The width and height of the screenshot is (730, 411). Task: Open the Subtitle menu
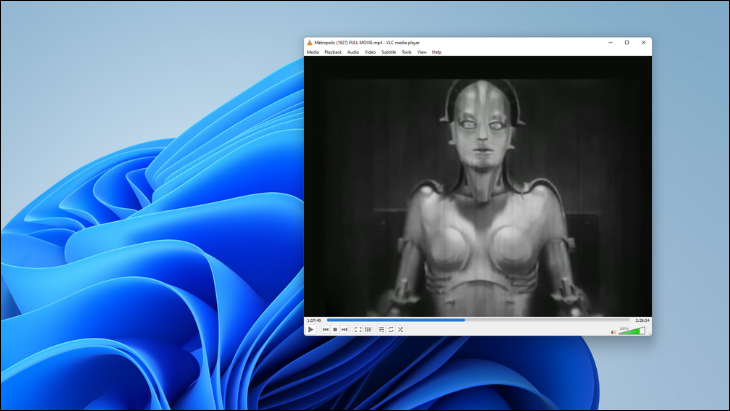coord(389,52)
